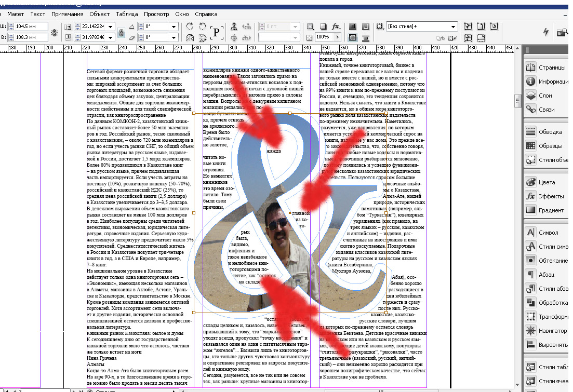The height and width of the screenshot is (392, 573).
Task: Click the Select Container icon
Action: [234, 26]
